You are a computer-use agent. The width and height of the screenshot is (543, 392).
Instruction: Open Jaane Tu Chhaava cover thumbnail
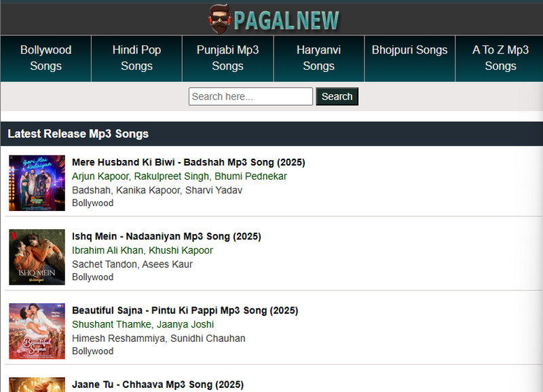tap(37, 385)
